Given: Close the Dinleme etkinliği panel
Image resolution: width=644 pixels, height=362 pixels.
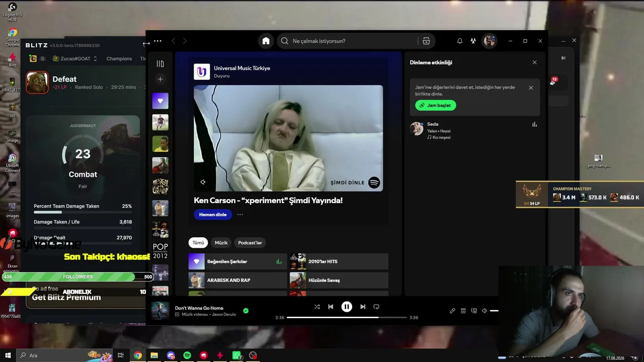Looking at the screenshot, I should (x=534, y=62).
